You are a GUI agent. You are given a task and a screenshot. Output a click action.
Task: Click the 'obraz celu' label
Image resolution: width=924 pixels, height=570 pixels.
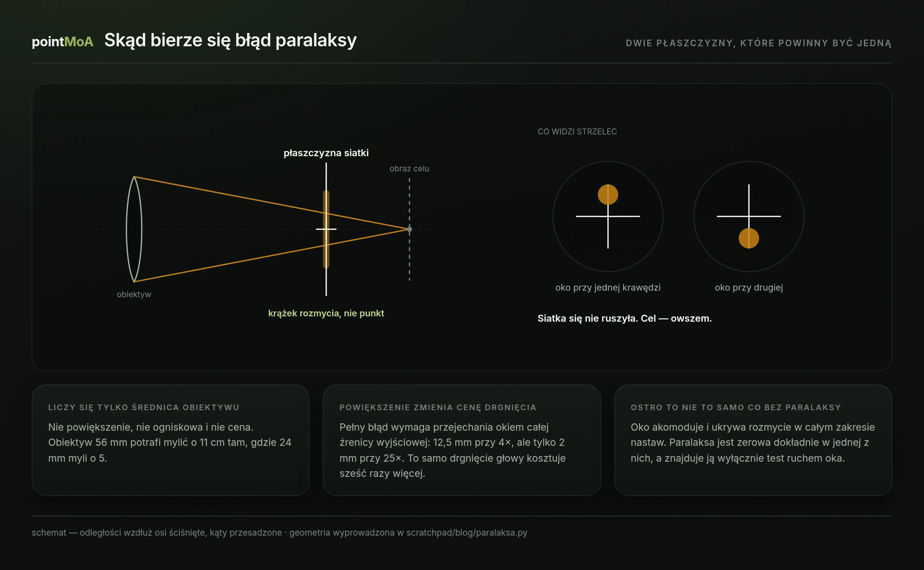[410, 168]
